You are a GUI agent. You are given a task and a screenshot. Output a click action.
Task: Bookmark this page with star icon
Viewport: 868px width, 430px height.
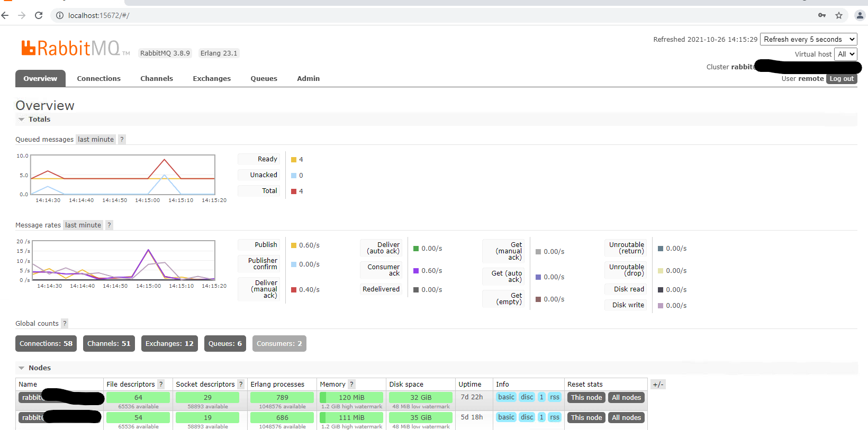pos(839,15)
